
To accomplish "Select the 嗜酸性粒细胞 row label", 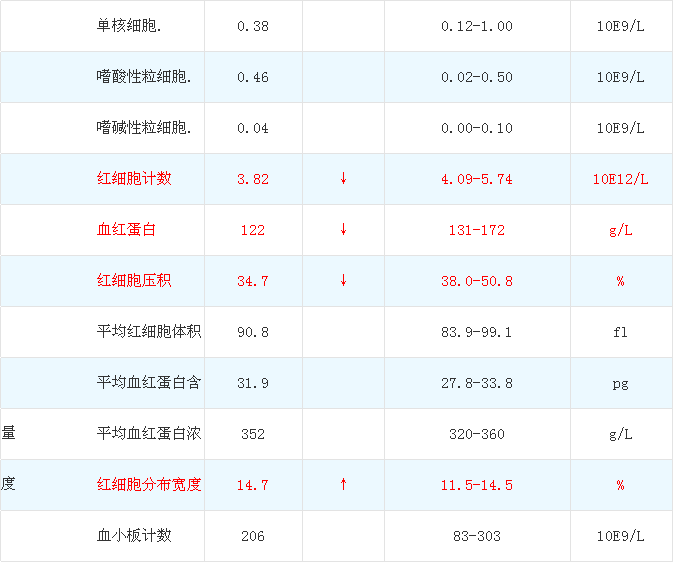I will pyautogui.click(x=144, y=77).
